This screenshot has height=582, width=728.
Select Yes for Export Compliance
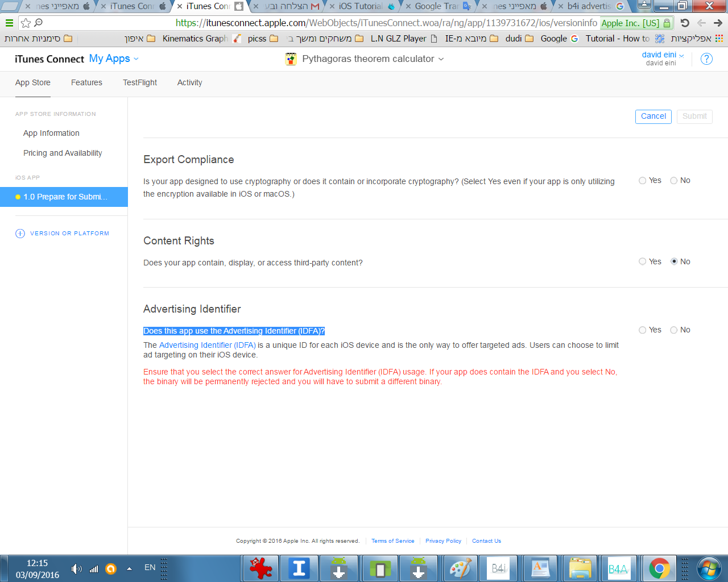click(643, 181)
